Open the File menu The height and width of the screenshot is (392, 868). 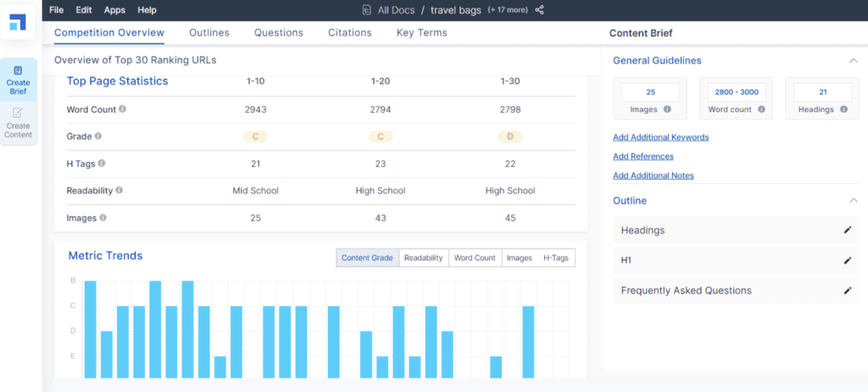[56, 10]
